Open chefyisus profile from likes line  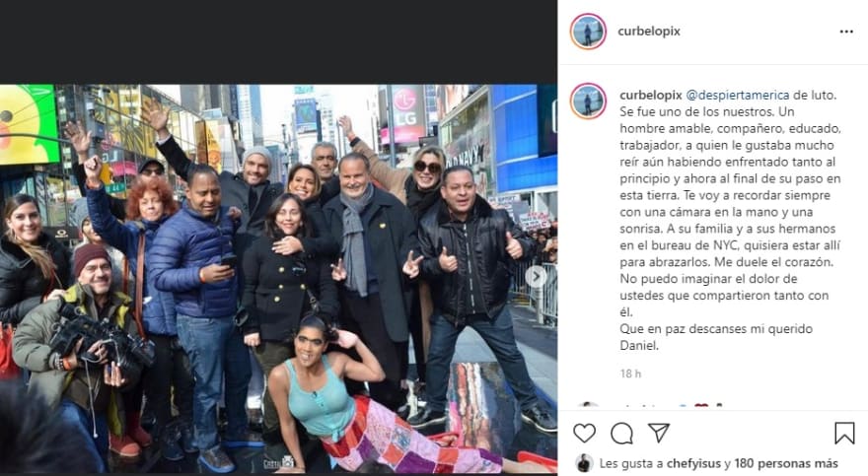pos(693,463)
